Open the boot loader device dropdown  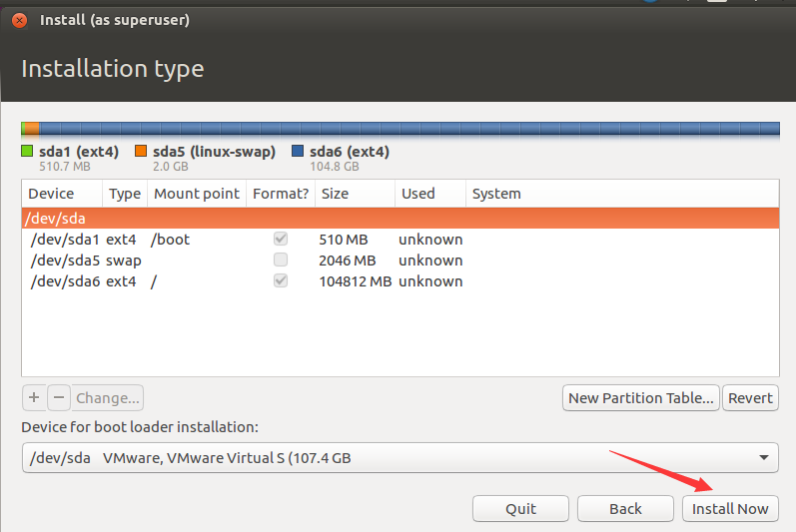coord(400,458)
